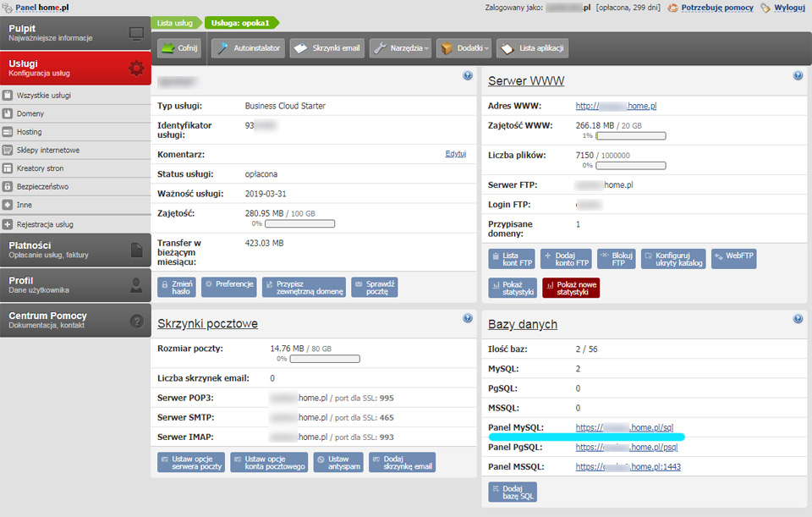Go to Profil user data section
The height and width of the screenshot is (517, 812).
(75, 285)
